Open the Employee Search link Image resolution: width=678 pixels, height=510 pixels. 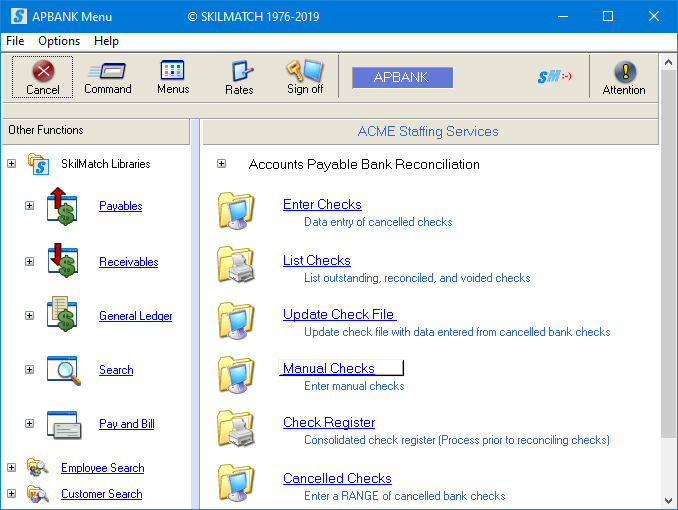click(102, 468)
